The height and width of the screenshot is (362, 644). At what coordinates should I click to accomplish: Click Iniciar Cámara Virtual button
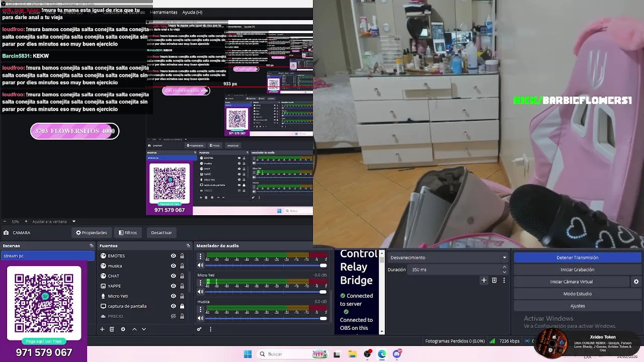tap(572, 282)
